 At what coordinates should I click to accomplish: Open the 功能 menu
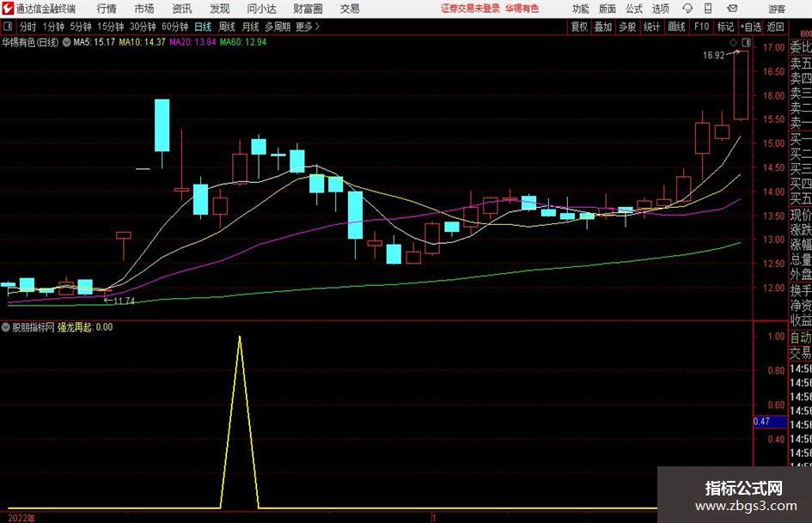click(x=581, y=9)
